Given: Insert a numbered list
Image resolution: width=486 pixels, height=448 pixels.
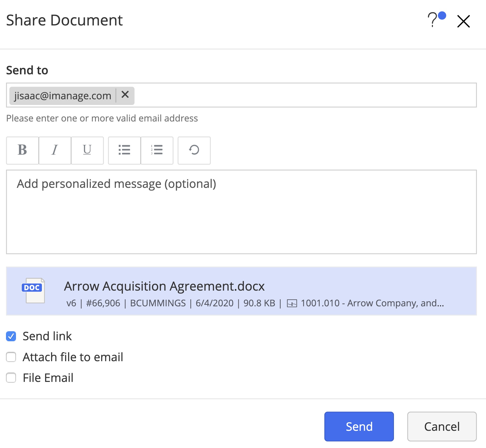Looking at the screenshot, I should [x=157, y=150].
